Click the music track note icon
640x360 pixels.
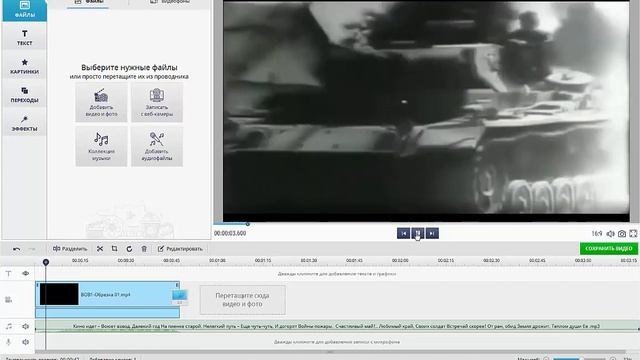coord(9,326)
